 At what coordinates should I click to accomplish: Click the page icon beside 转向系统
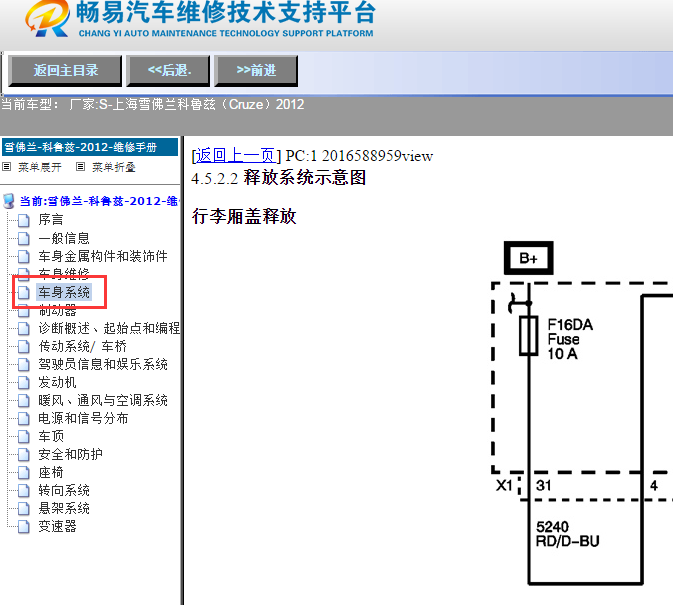pyautogui.click(x=24, y=490)
